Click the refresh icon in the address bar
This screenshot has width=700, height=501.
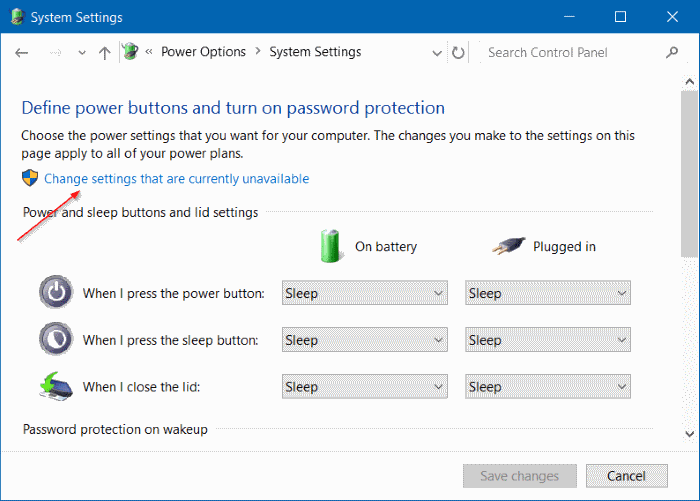[459, 53]
